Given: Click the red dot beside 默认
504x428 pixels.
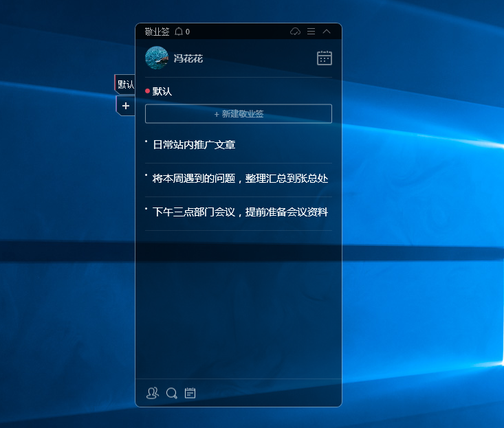Looking at the screenshot, I should tap(147, 91).
